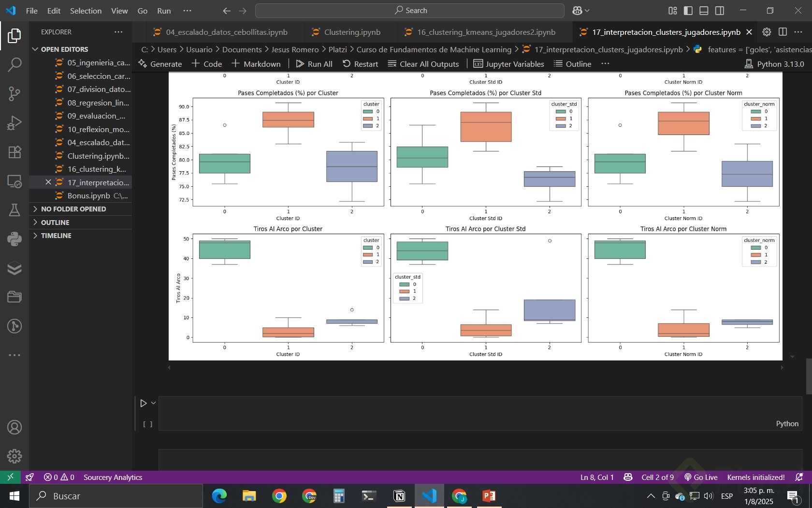Viewport: 812px width, 508px height.
Task: Open the Run and Debug view
Action: (x=14, y=123)
